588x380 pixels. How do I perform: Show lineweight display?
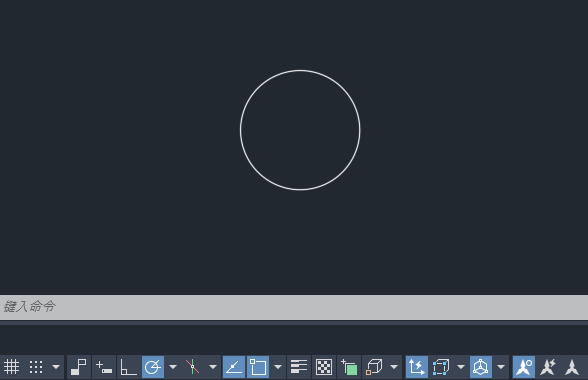coord(299,367)
